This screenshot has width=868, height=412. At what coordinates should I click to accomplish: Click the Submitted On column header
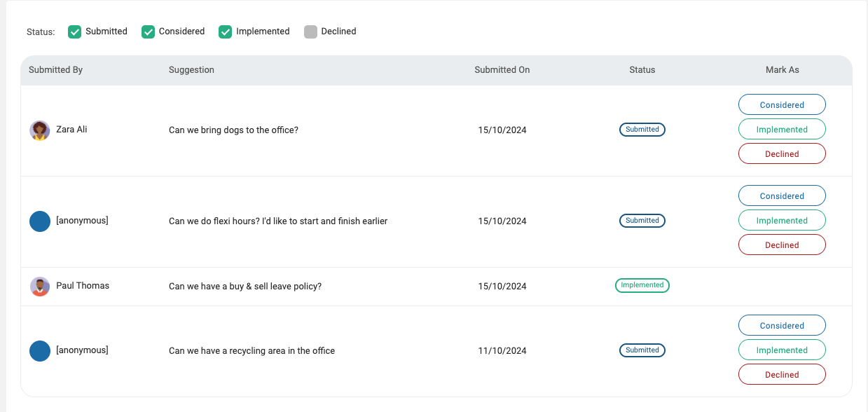[502, 70]
